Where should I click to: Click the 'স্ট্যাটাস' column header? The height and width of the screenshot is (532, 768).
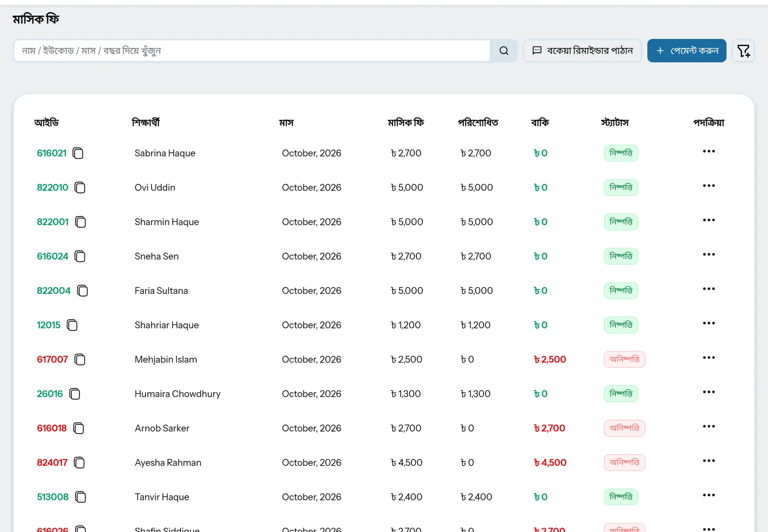(614, 123)
